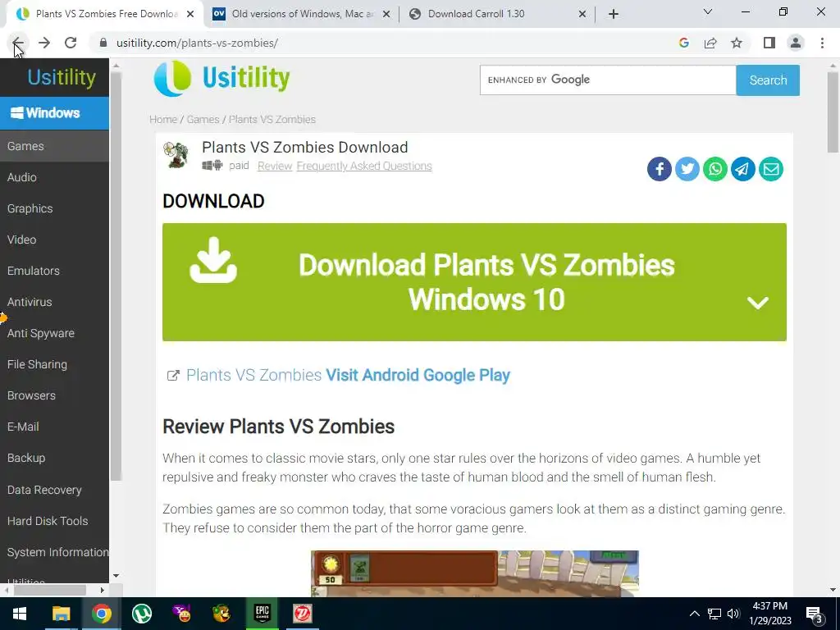This screenshot has width=840, height=630.
Task: Follow the Visit Android Google Play link
Action: coord(418,375)
